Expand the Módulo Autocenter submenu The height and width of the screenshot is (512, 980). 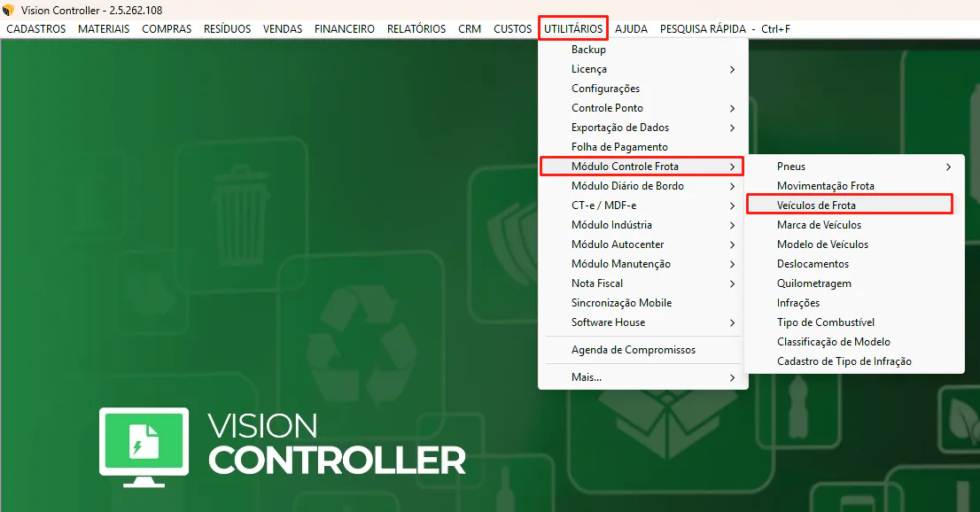pyautogui.click(x=643, y=244)
